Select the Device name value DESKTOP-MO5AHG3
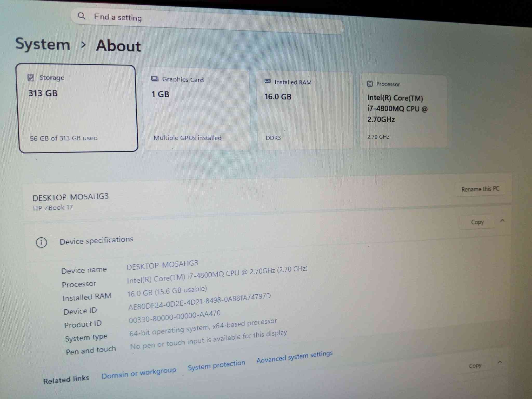This screenshot has height=399, width=532. pyautogui.click(x=162, y=265)
